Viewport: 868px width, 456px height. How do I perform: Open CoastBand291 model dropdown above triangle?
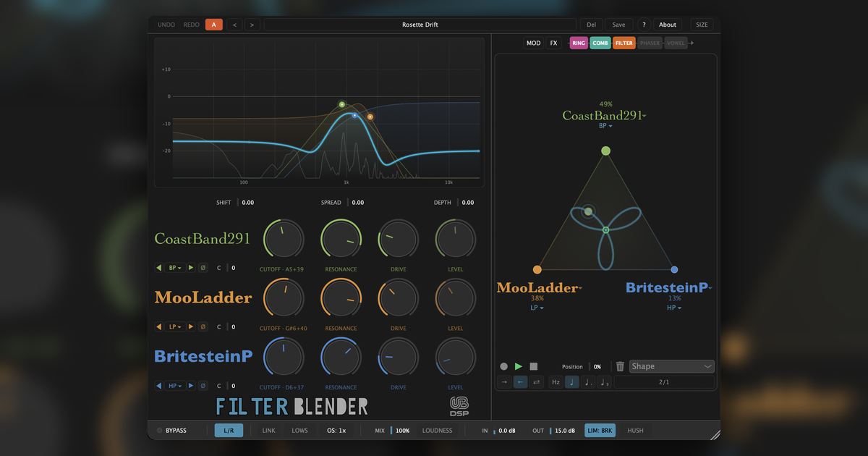point(605,115)
